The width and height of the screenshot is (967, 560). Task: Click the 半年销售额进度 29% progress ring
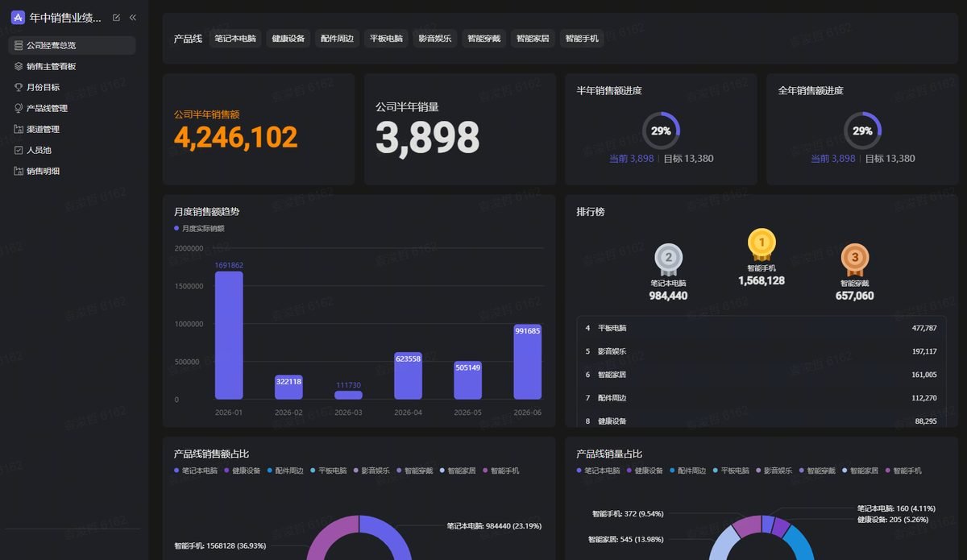pos(661,131)
